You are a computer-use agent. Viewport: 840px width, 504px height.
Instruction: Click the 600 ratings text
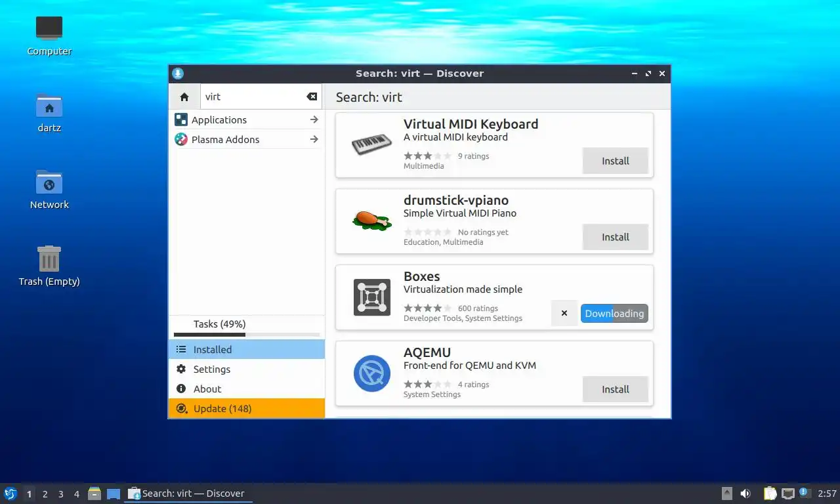click(x=478, y=308)
